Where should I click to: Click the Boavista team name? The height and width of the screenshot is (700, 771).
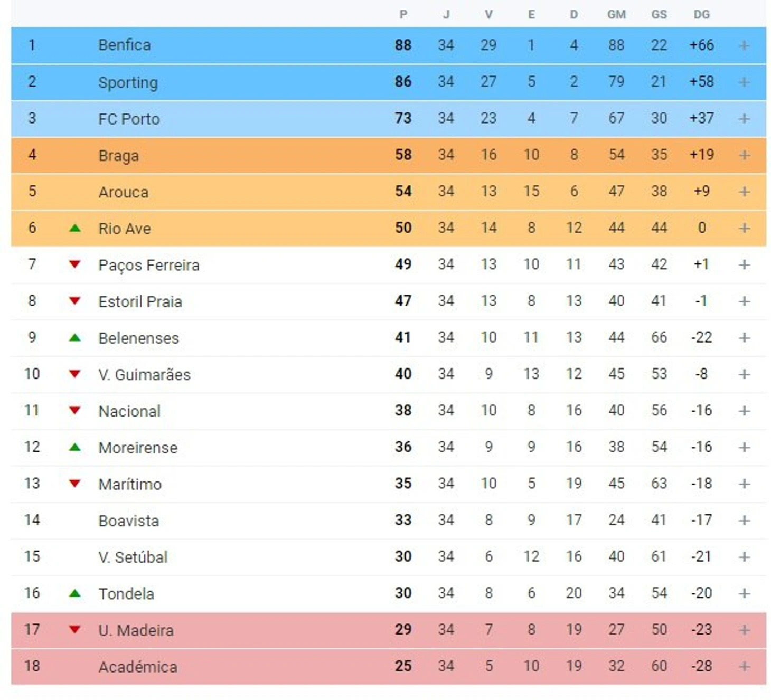129,521
